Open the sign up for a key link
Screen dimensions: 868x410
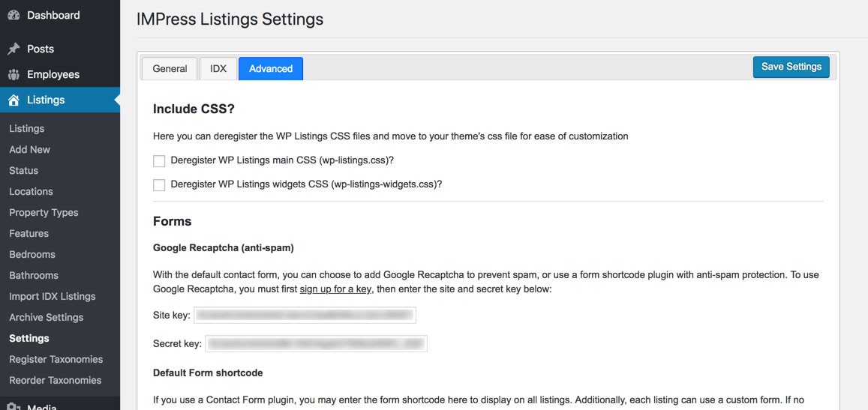click(x=335, y=289)
